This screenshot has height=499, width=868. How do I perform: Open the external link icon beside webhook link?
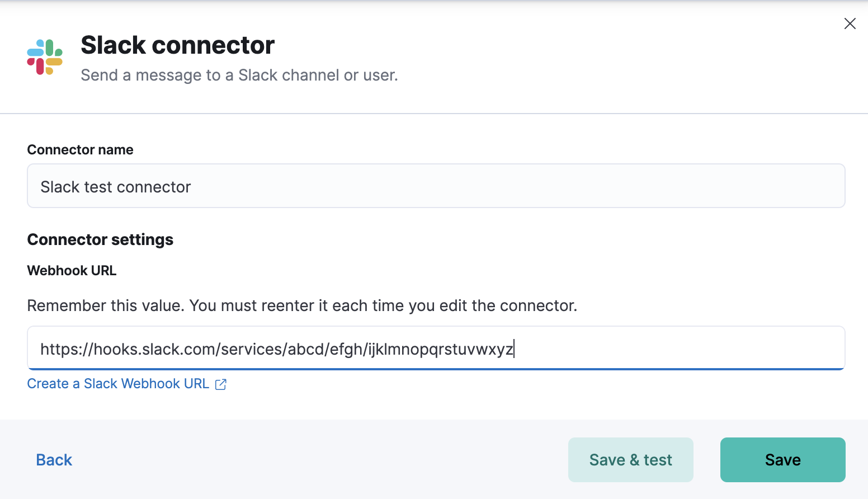[220, 384]
